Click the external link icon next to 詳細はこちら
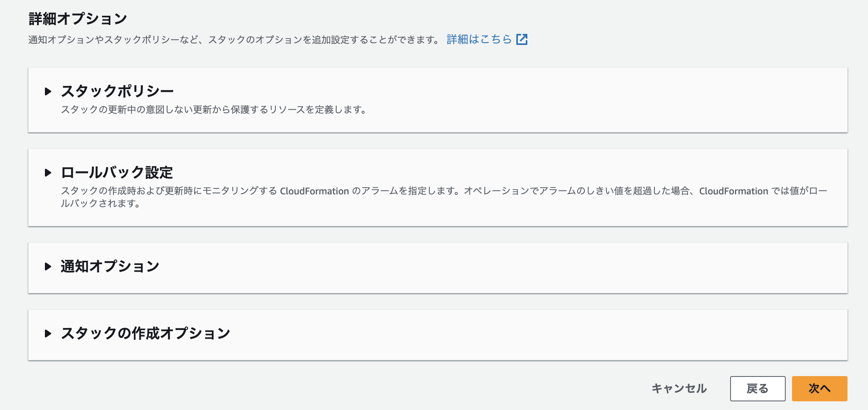Viewport: 868px width, 410px height. [523, 39]
